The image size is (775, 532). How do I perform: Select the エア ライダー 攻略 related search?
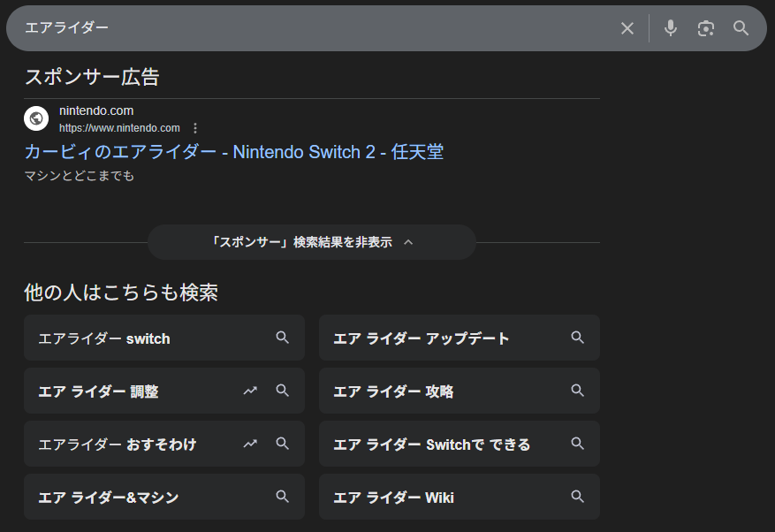tap(393, 391)
